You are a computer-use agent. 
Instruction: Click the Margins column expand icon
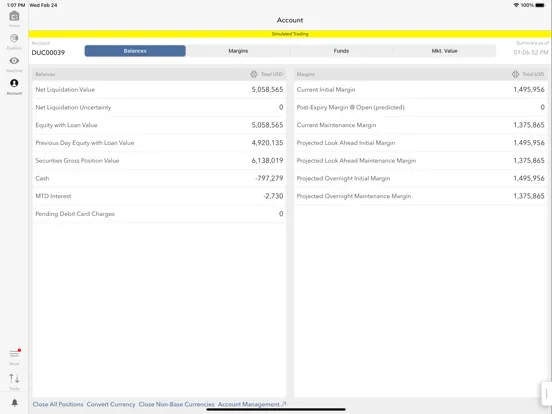point(515,74)
